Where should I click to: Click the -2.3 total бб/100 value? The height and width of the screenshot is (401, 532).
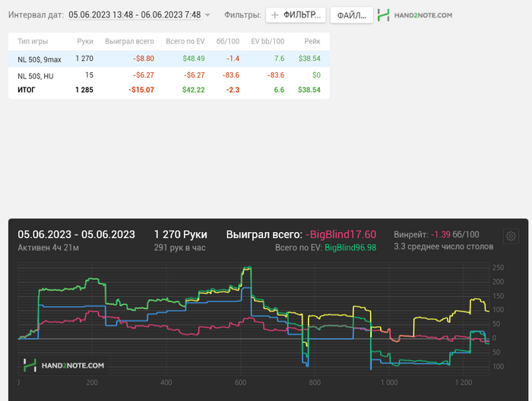pos(233,90)
